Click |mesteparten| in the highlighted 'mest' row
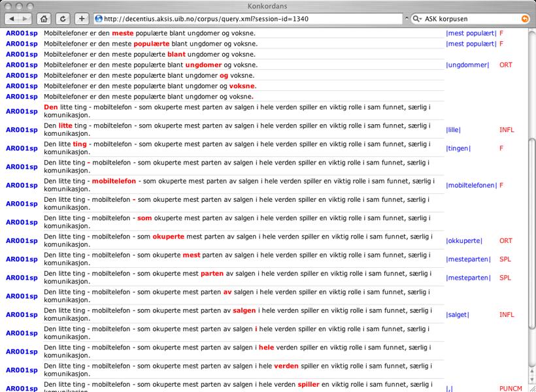536x392 pixels. (468, 259)
